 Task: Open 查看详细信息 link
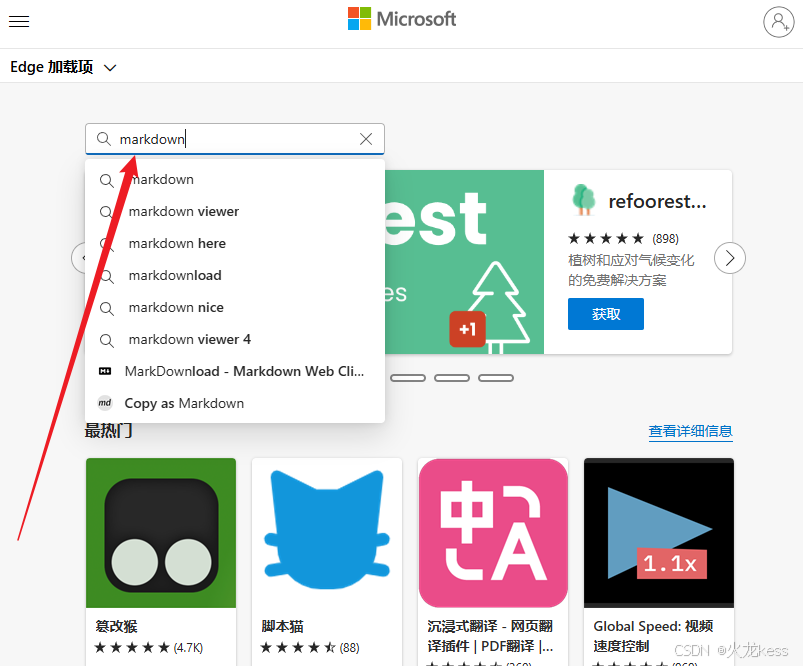click(690, 431)
